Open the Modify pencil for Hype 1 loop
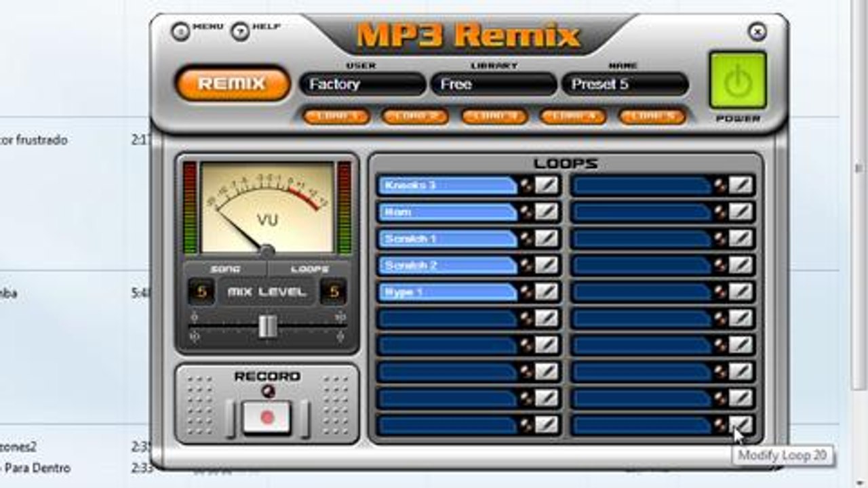 (x=547, y=292)
